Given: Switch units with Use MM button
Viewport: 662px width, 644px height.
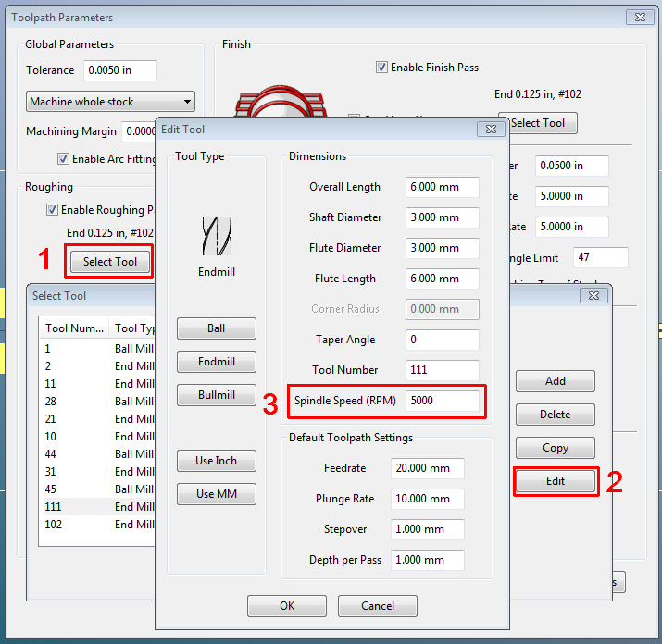Looking at the screenshot, I should [x=216, y=494].
